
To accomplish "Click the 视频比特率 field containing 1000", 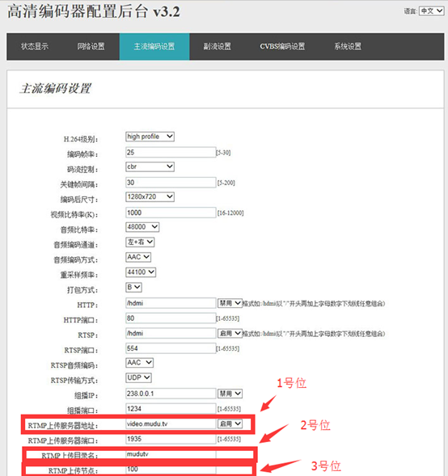I will [x=171, y=213].
